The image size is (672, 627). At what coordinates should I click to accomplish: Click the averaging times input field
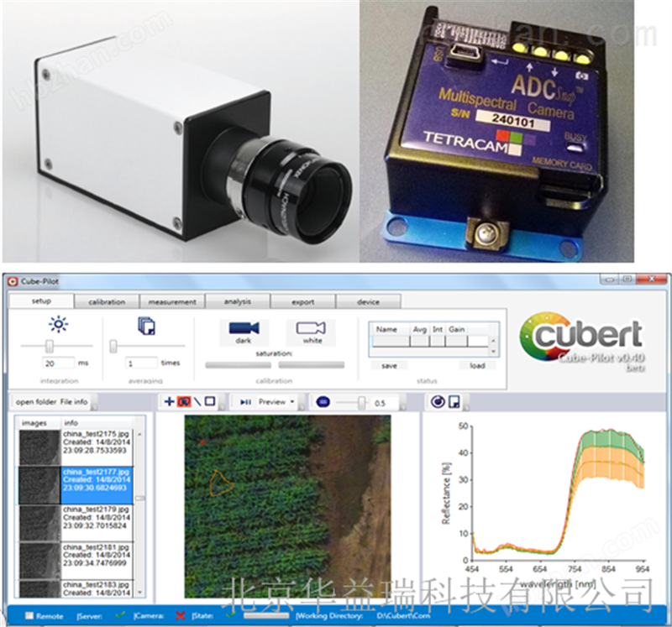tap(140, 363)
